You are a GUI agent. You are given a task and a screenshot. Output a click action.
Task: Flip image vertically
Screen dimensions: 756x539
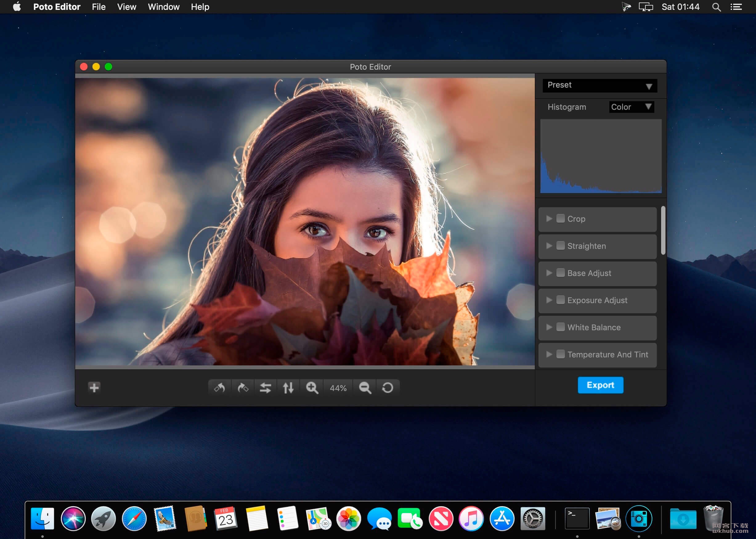[288, 388]
